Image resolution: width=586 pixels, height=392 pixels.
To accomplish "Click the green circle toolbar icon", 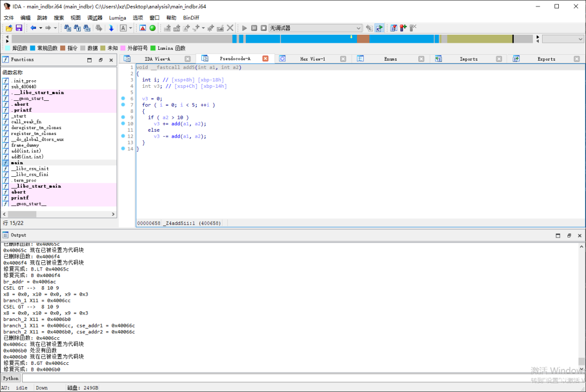I will 152,28.
